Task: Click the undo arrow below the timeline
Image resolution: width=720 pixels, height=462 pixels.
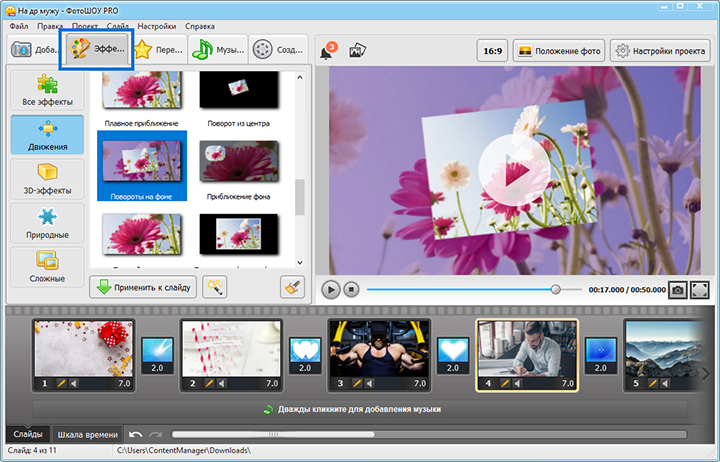Action: coord(136,435)
